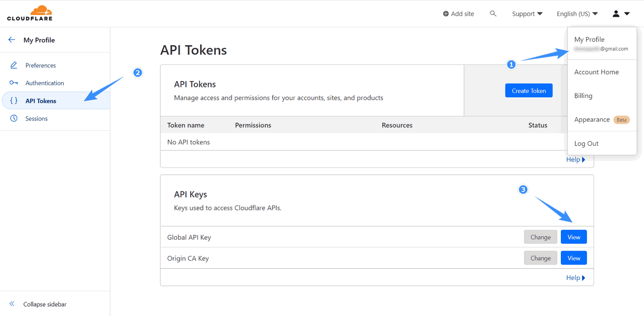The image size is (644, 316).
Task: Click the Resources column header
Action: [x=397, y=125]
